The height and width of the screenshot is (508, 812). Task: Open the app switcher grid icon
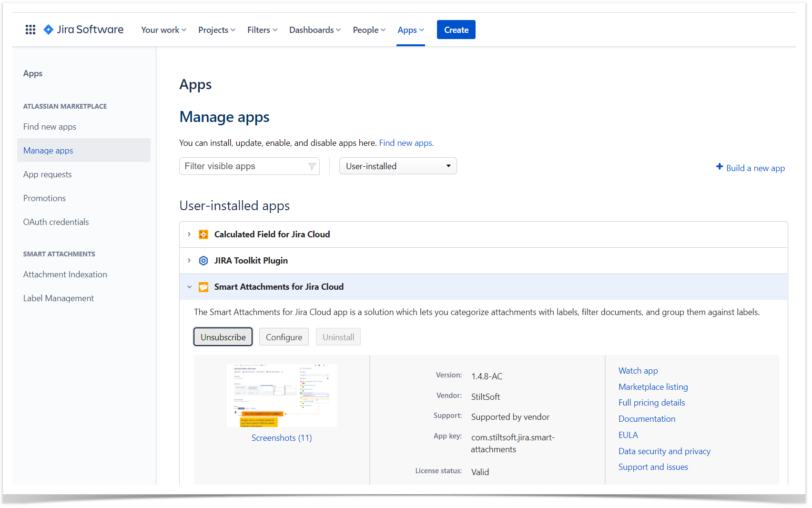tap(30, 30)
